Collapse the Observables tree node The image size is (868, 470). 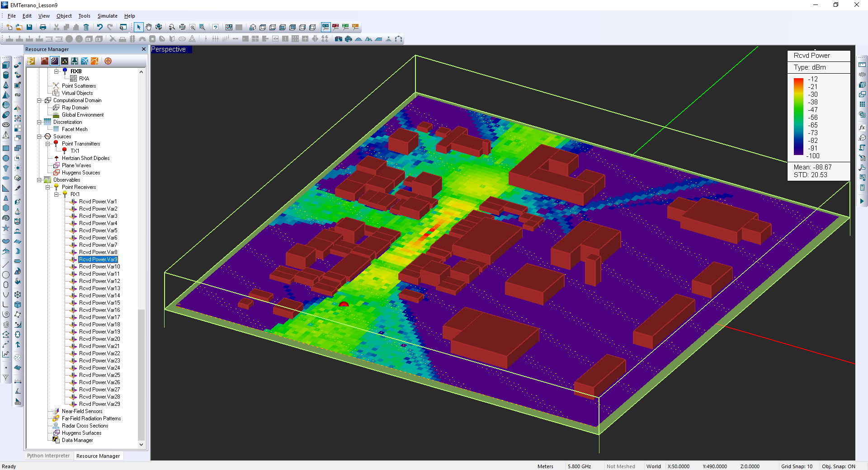pyautogui.click(x=39, y=180)
